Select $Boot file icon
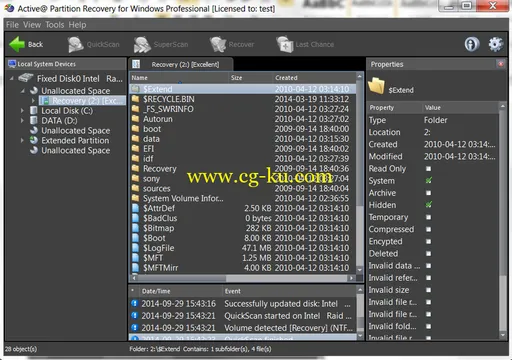Viewport: 512px width, 360px height. pos(135,238)
